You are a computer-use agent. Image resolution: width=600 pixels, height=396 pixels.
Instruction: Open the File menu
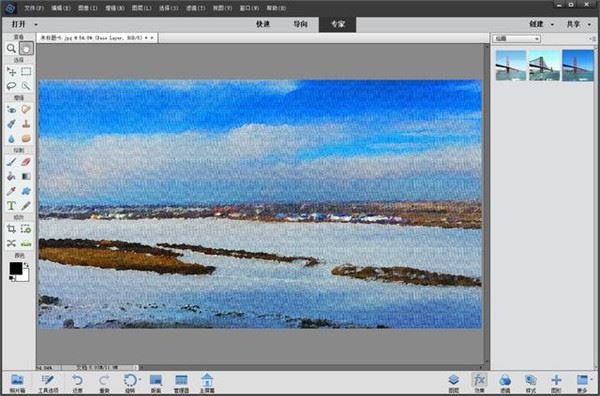pos(34,8)
